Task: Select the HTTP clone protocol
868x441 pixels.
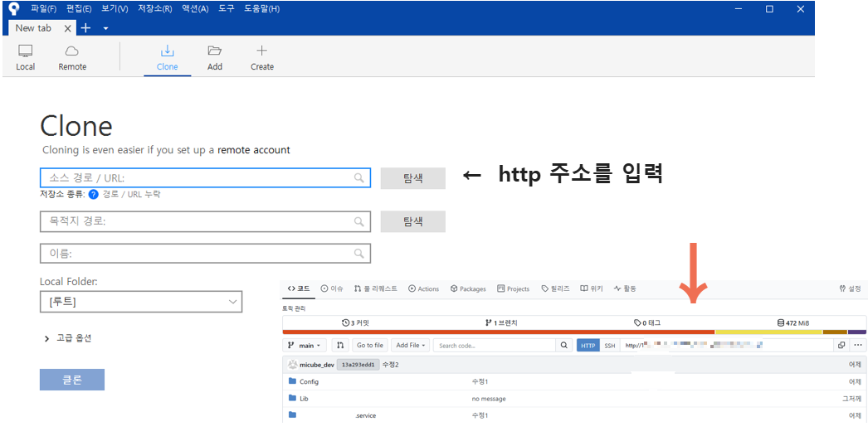Action: point(588,346)
